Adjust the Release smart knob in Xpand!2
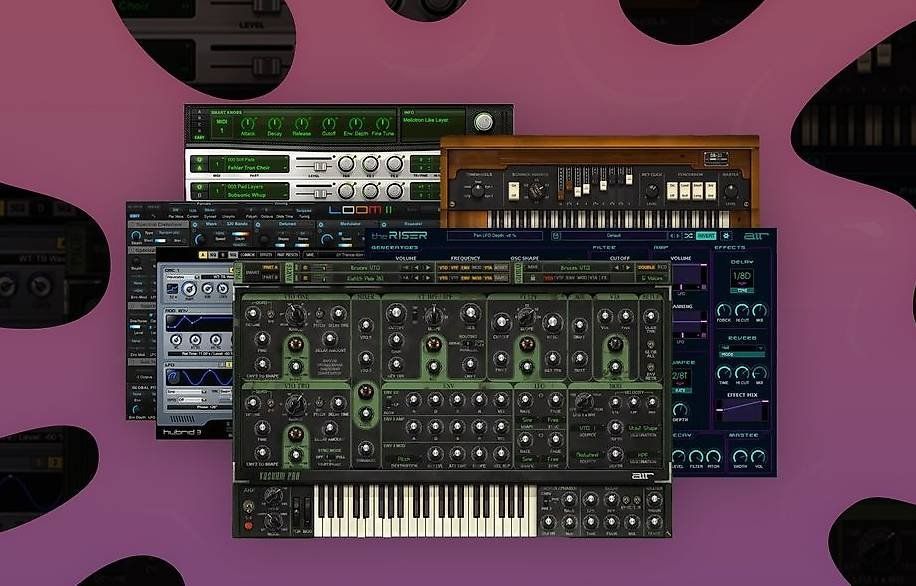The height and width of the screenshot is (586, 916). coord(301,124)
